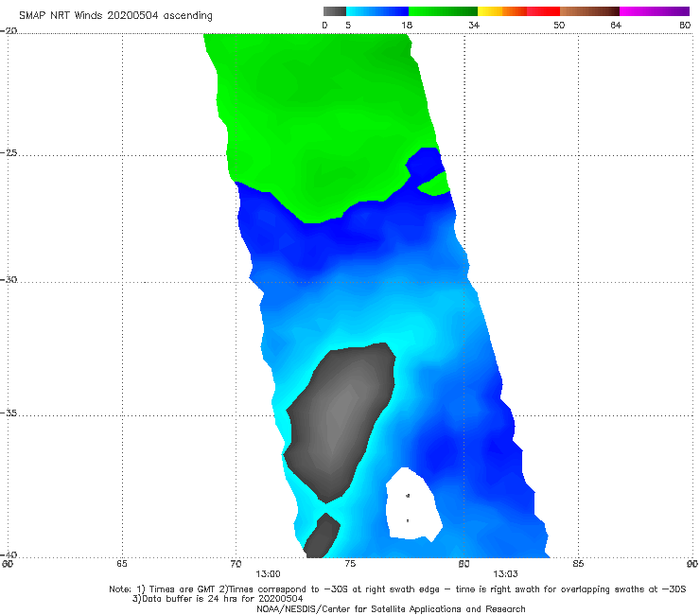Click the "18" label under the color bar
Screen dimensions: 700x615
pyautogui.click(x=407, y=26)
